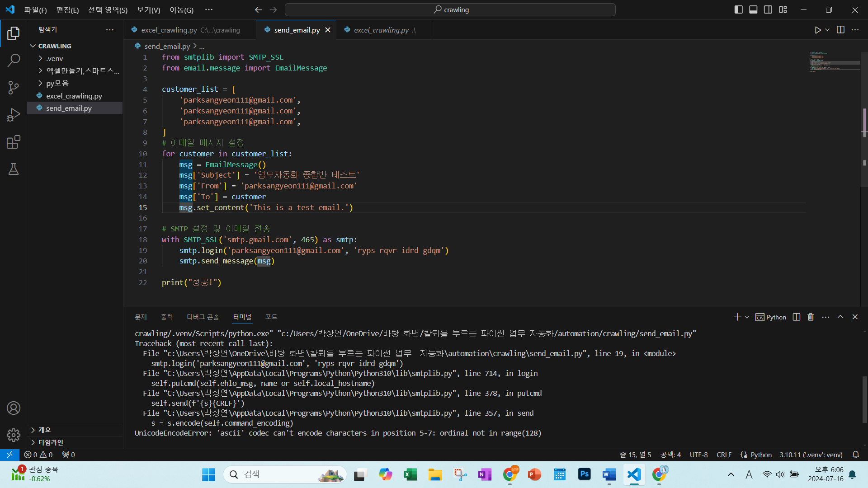This screenshot has height=488, width=868.
Task: Open Source Control view
Action: click(14, 88)
